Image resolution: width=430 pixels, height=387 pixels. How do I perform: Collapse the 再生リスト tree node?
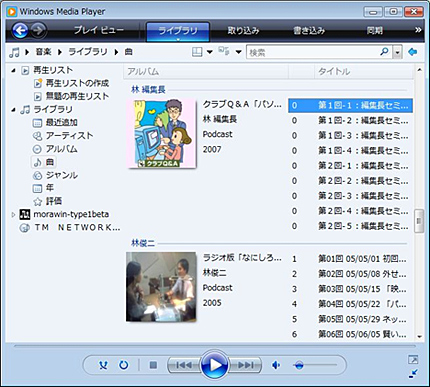pos(13,71)
